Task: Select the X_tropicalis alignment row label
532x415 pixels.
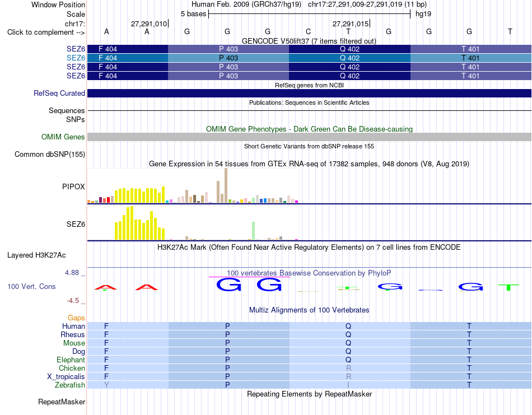Action: coord(66,377)
